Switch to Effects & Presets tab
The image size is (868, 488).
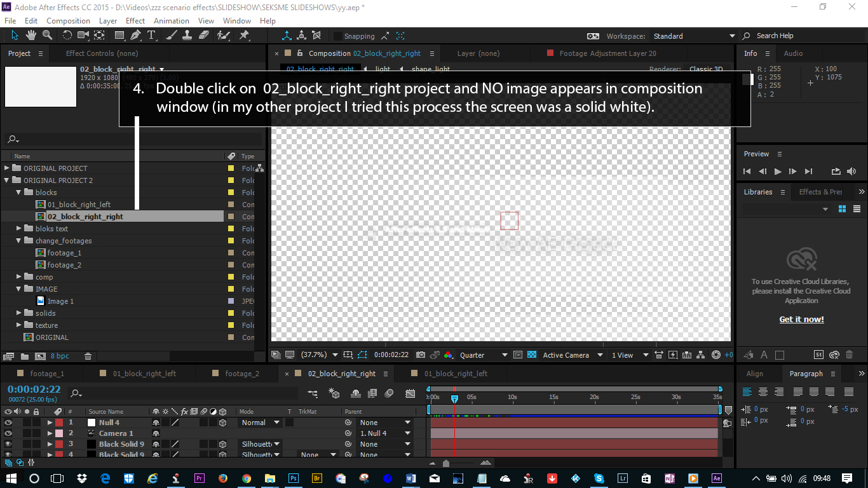click(820, 192)
